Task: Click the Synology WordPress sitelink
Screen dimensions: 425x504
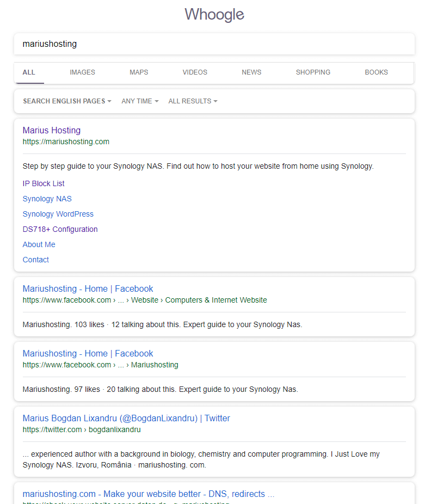Action: [58, 214]
